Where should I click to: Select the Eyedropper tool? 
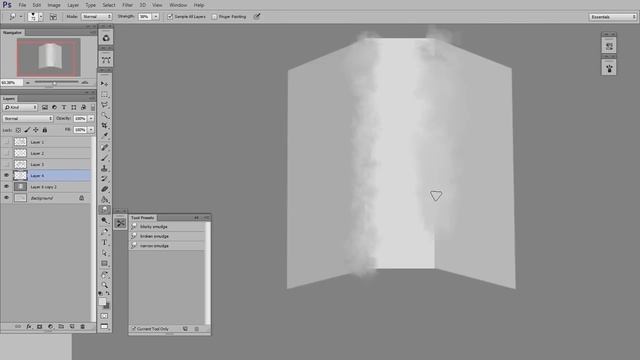click(104, 136)
